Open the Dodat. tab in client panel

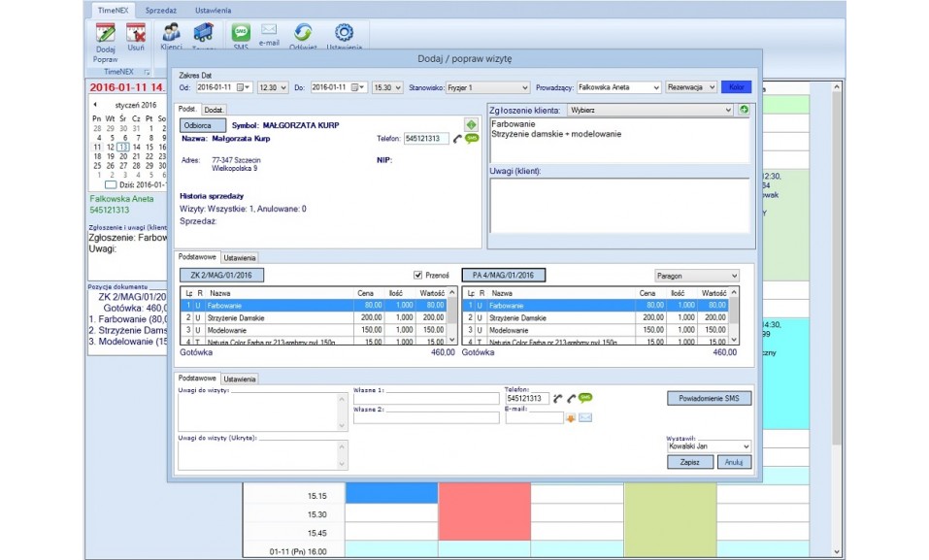point(215,110)
